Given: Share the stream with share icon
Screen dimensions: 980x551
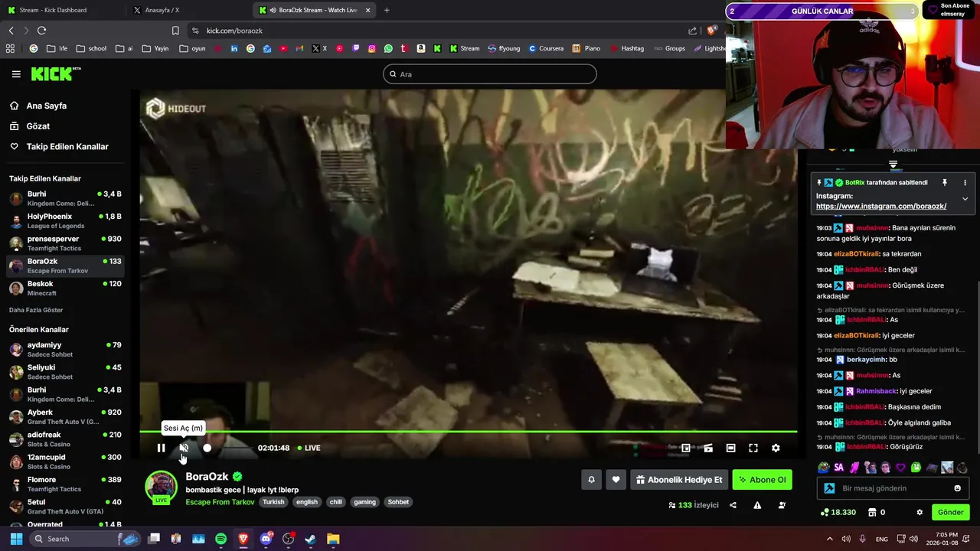Looking at the screenshot, I should [733, 505].
